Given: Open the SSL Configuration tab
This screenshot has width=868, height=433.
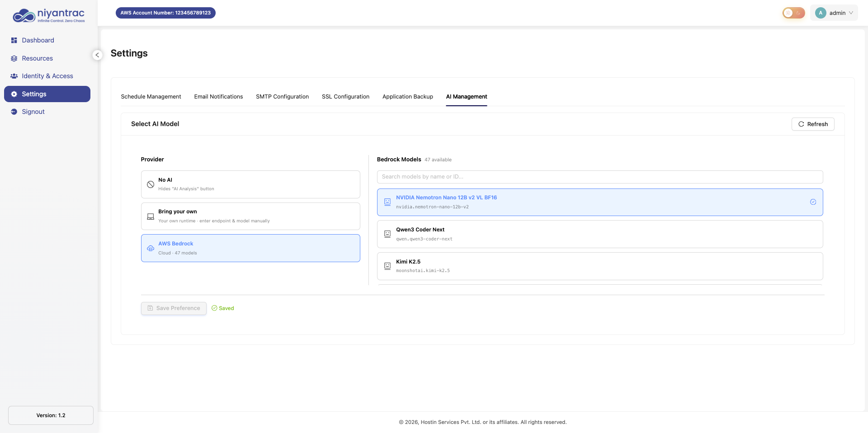Looking at the screenshot, I should 345,97.
